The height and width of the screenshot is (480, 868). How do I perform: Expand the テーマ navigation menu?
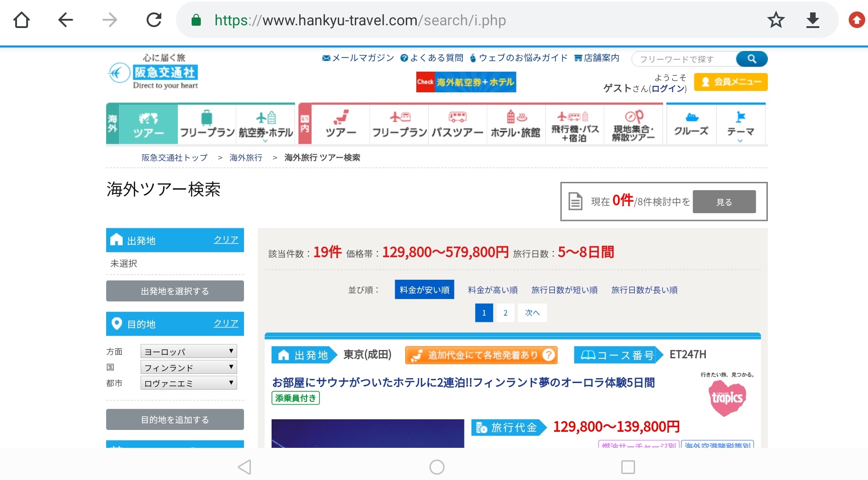(x=740, y=125)
